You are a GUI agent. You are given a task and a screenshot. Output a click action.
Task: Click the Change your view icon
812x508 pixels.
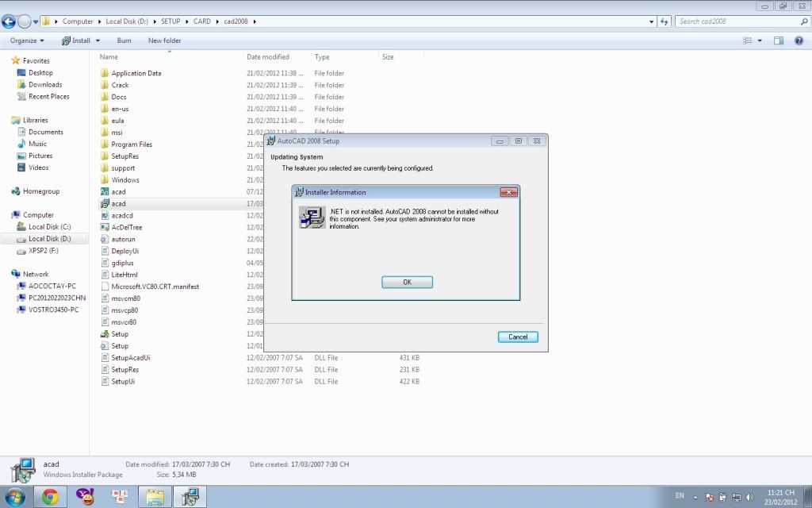click(747, 40)
